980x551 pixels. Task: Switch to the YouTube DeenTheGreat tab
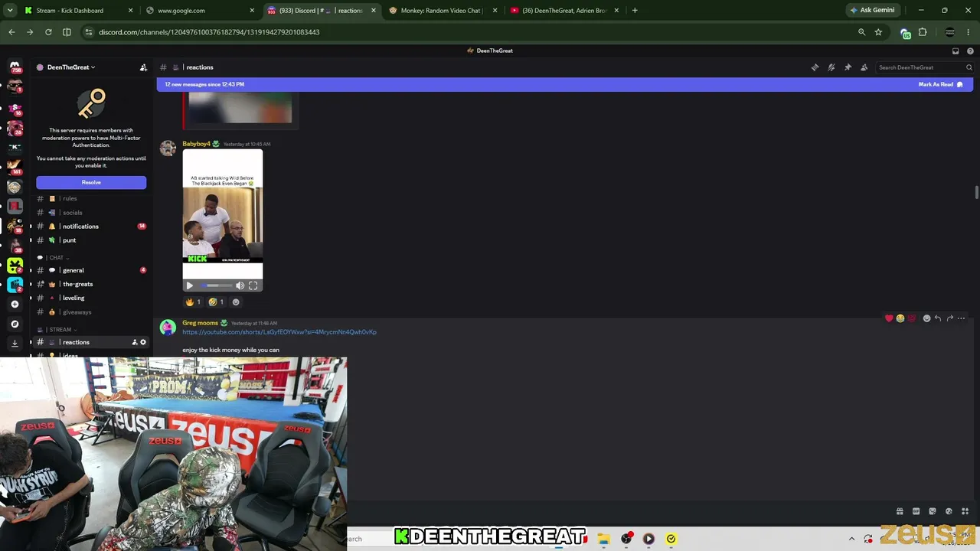[565, 11]
